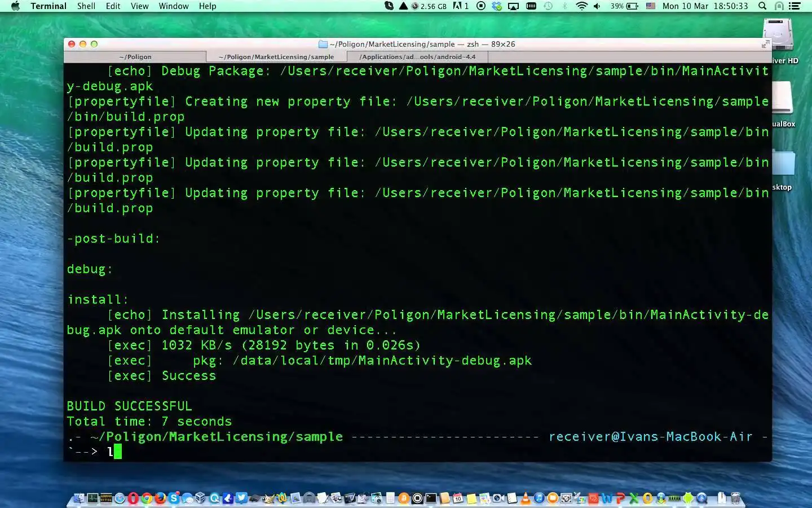Open the Twitter app in the Dock
The width and height of the screenshot is (812, 508).
241,498
